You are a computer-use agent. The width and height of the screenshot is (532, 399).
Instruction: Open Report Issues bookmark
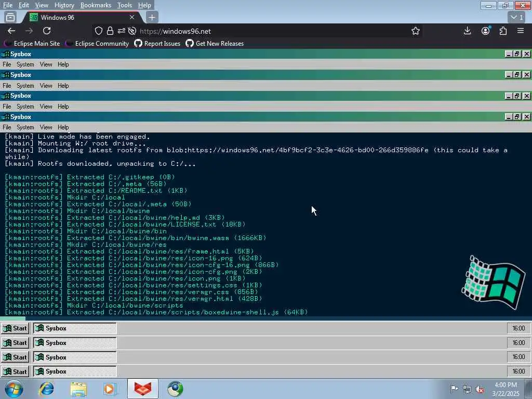[x=157, y=44]
